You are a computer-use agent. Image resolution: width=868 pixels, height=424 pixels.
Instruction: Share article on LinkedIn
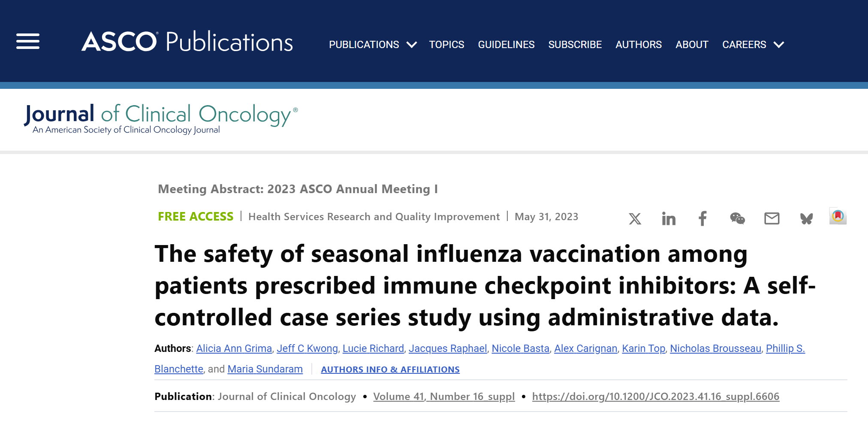(x=669, y=218)
